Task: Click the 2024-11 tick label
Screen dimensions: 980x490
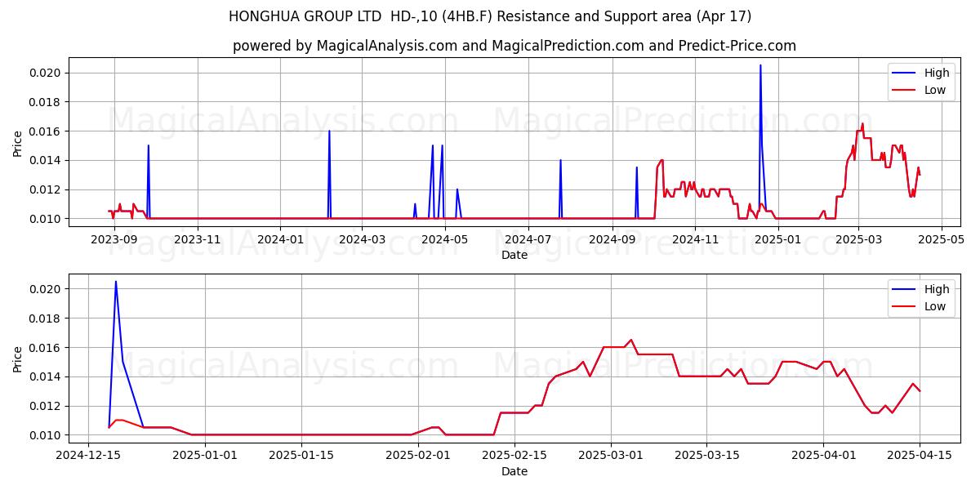Action: tap(695, 239)
